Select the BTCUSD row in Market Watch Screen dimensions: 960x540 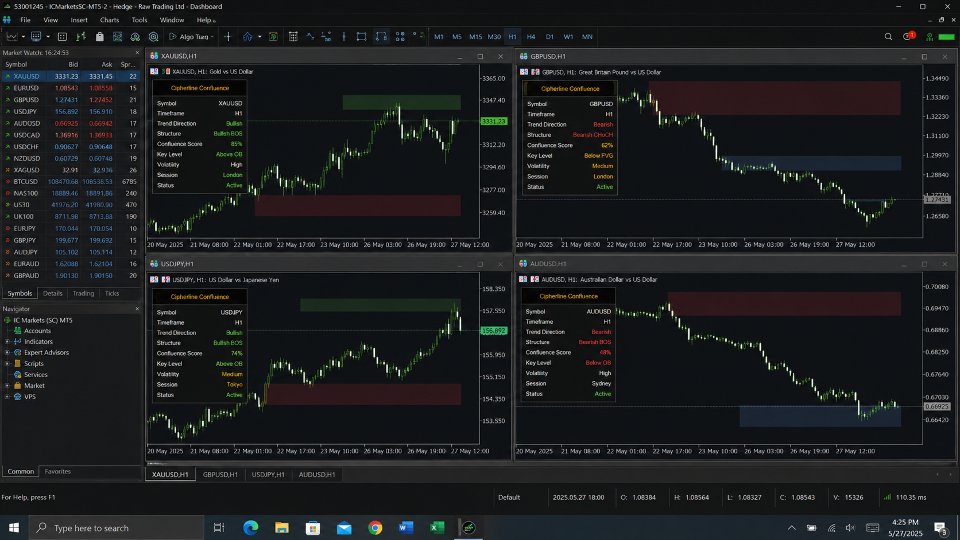click(x=70, y=182)
